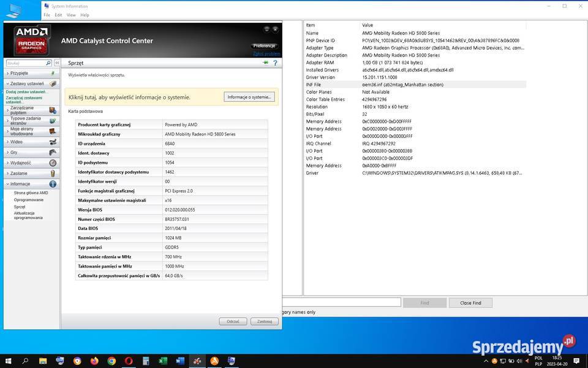
Task: Open the notification center icon
Action: point(576,361)
